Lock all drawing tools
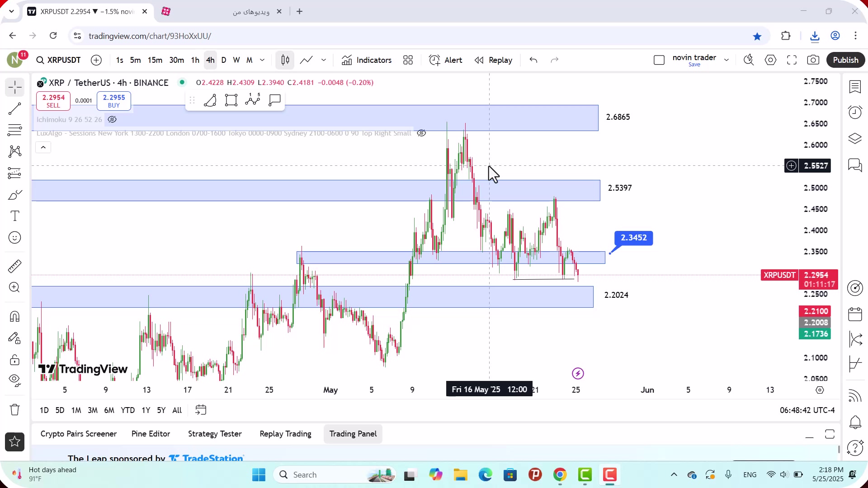The width and height of the screenshot is (868, 488). pyautogui.click(x=15, y=360)
